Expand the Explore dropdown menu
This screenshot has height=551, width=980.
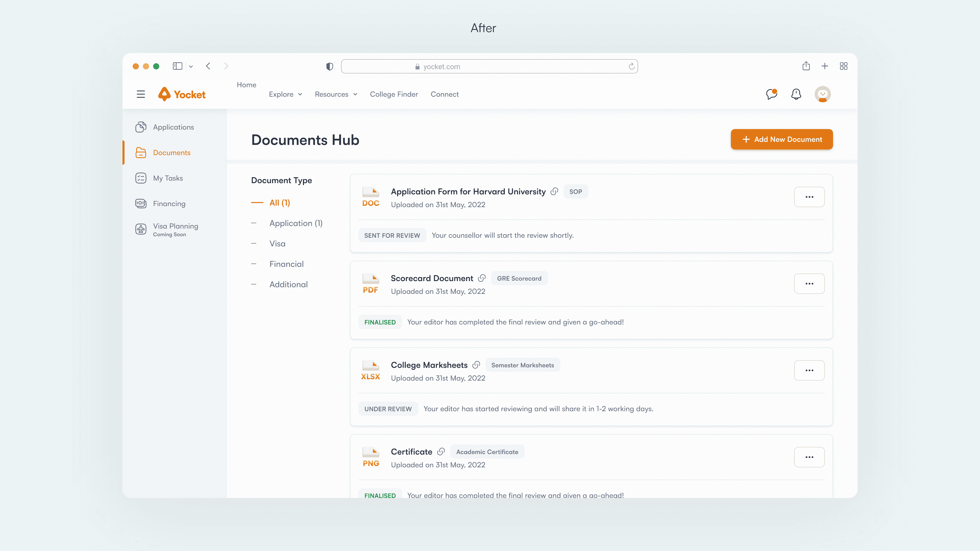pyautogui.click(x=285, y=94)
